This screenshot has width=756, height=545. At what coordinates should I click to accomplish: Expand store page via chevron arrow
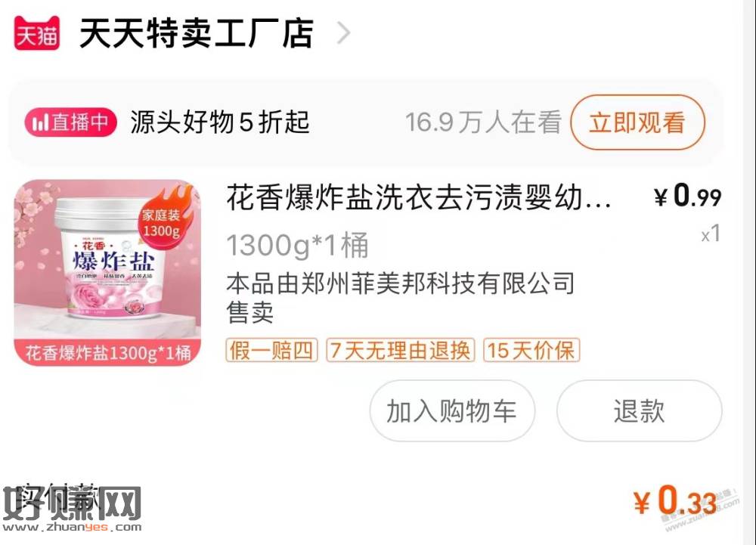click(343, 33)
